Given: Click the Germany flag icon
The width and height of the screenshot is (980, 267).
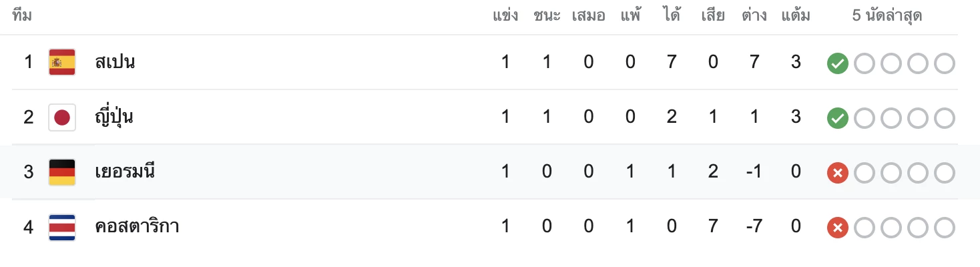Looking at the screenshot, I should tap(62, 172).
